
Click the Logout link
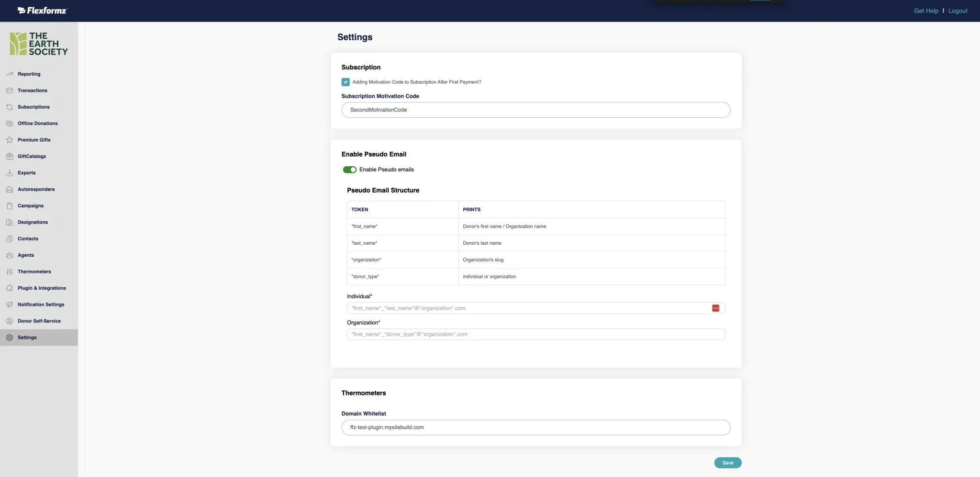click(958, 11)
